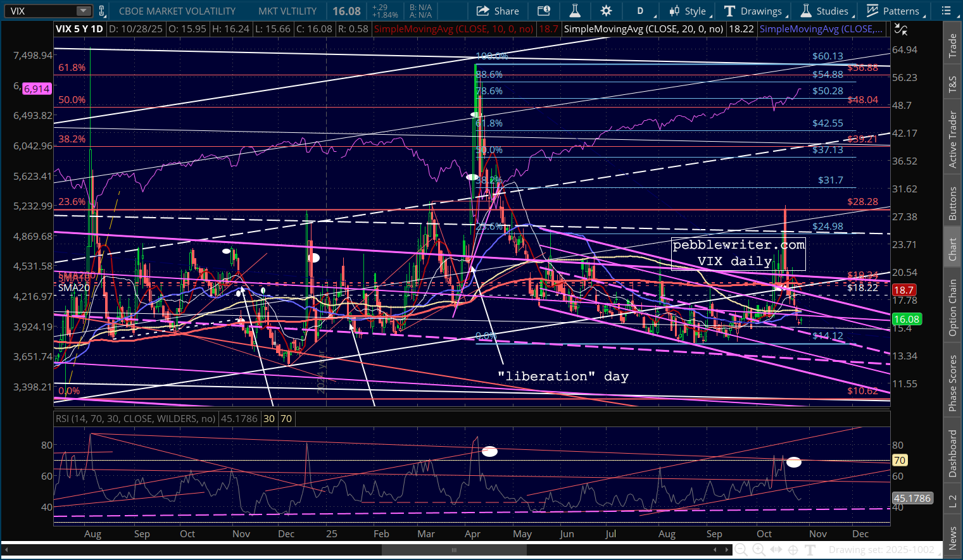Click the zoom out magnifier icon
The height and width of the screenshot is (560, 963).
(x=740, y=550)
